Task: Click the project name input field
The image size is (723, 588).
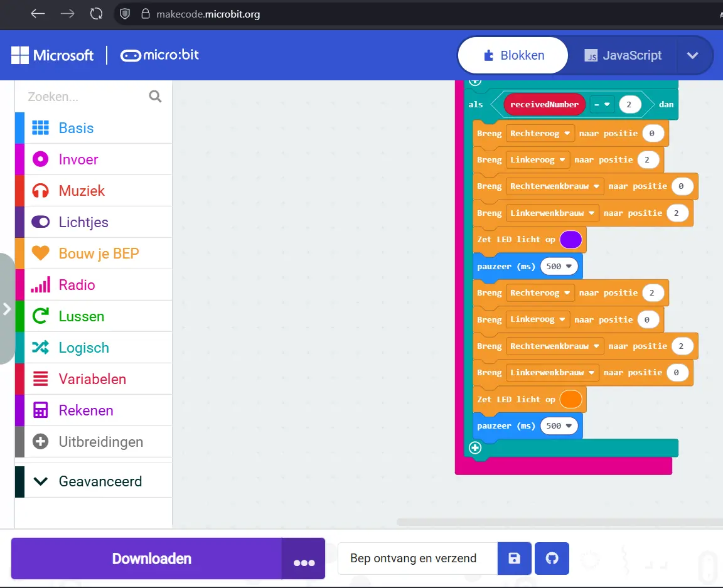Action: coord(417,559)
